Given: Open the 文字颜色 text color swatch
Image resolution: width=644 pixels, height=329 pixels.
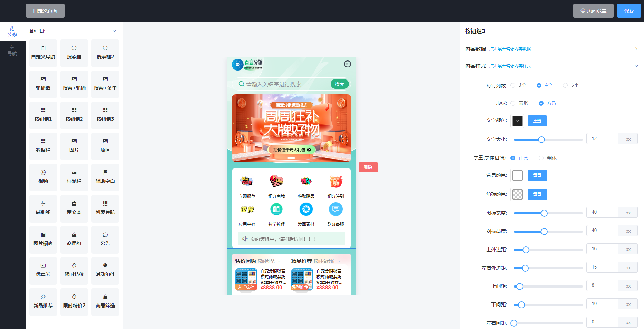Looking at the screenshot, I should tap(517, 121).
